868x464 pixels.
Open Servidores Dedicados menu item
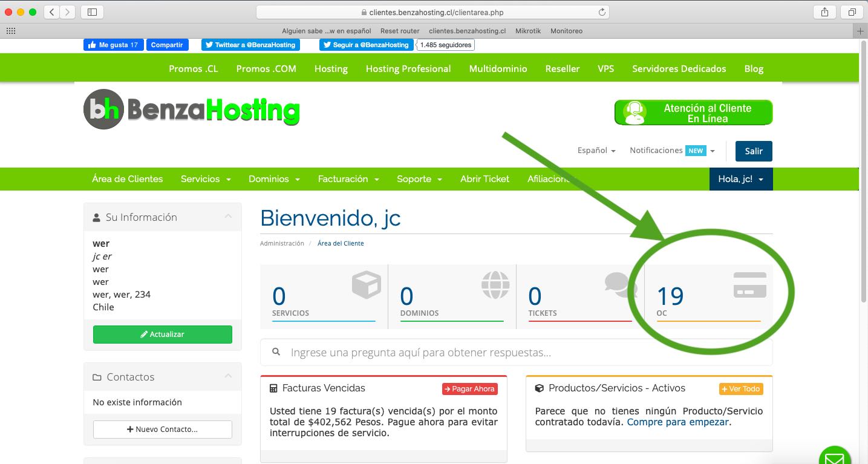pyautogui.click(x=679, y=69)
